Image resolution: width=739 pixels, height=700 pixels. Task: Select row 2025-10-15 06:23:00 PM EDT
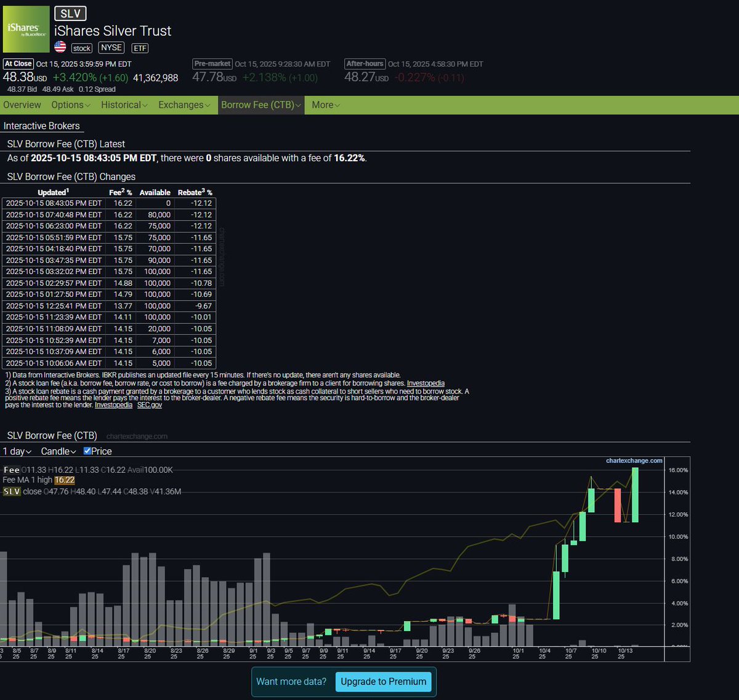tap(110, 226)
